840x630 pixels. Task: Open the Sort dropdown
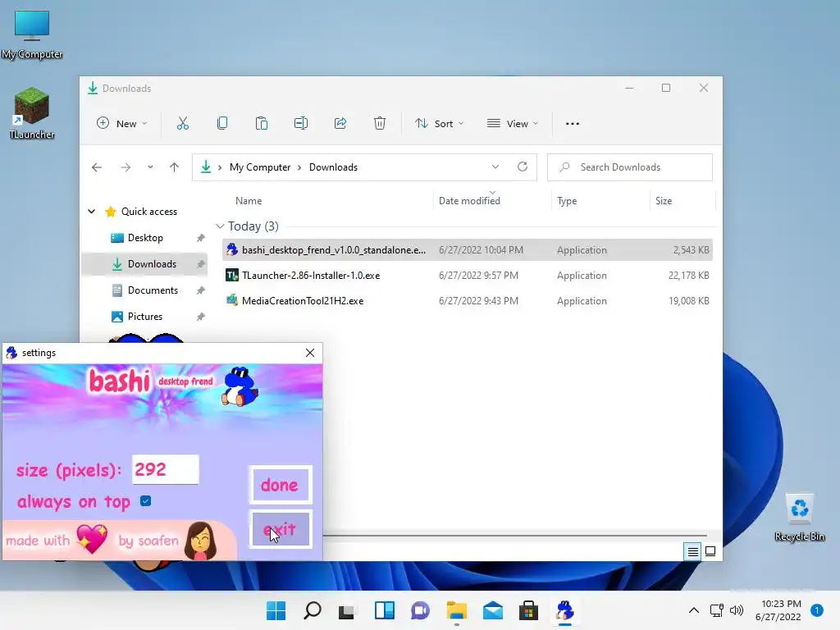point(440,124)
